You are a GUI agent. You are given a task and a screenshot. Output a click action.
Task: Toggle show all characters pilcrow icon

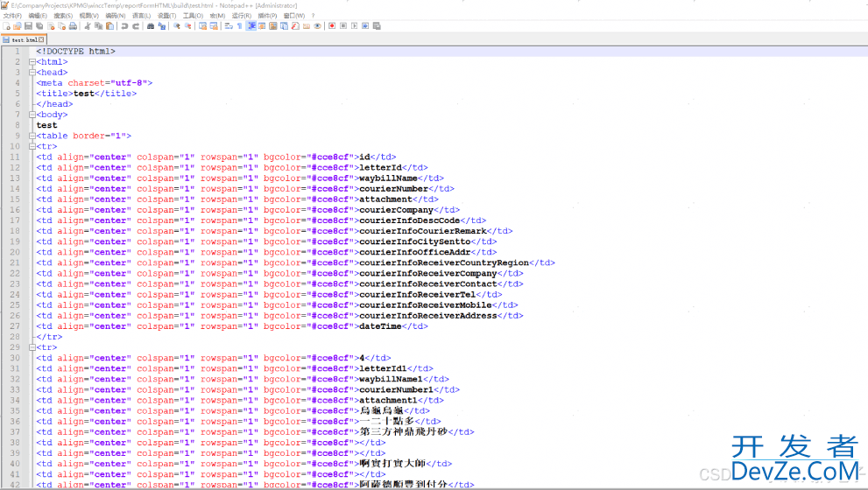[x=239, y=26]
